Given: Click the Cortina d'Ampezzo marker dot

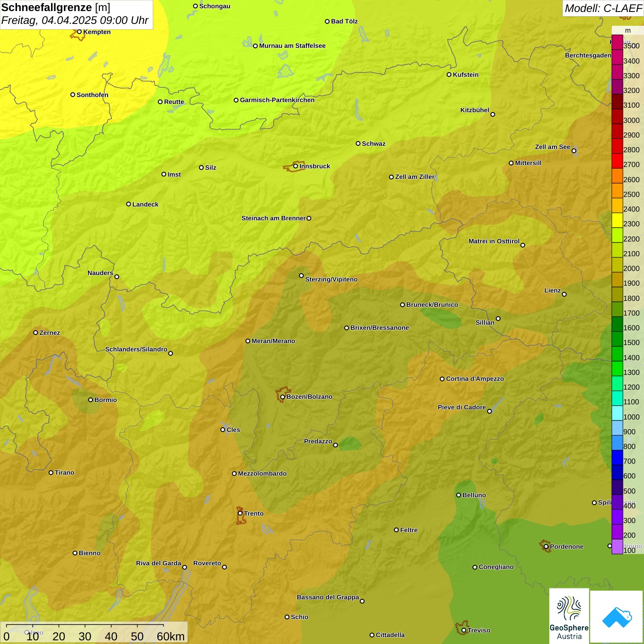Looking at the screenshot, I should coord(442,379).
